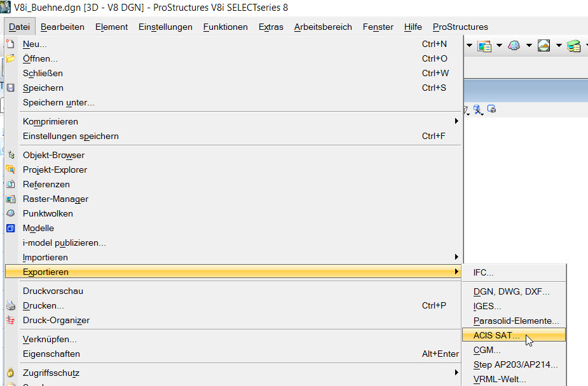588x386 pixels.
Task: Export as ACIS SAT...
Action: coord(514,335)
